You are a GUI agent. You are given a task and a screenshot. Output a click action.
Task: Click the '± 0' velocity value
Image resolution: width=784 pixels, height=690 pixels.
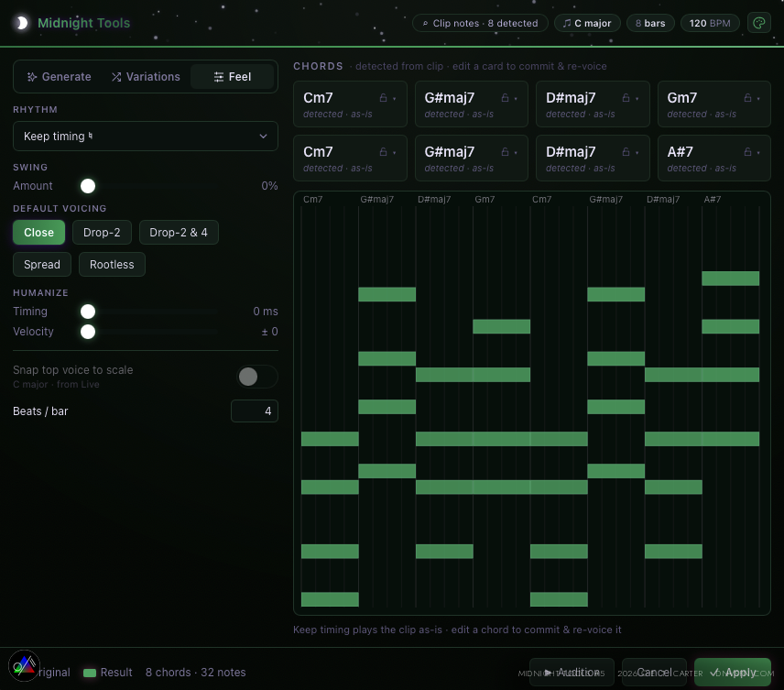tap(269, 331)
